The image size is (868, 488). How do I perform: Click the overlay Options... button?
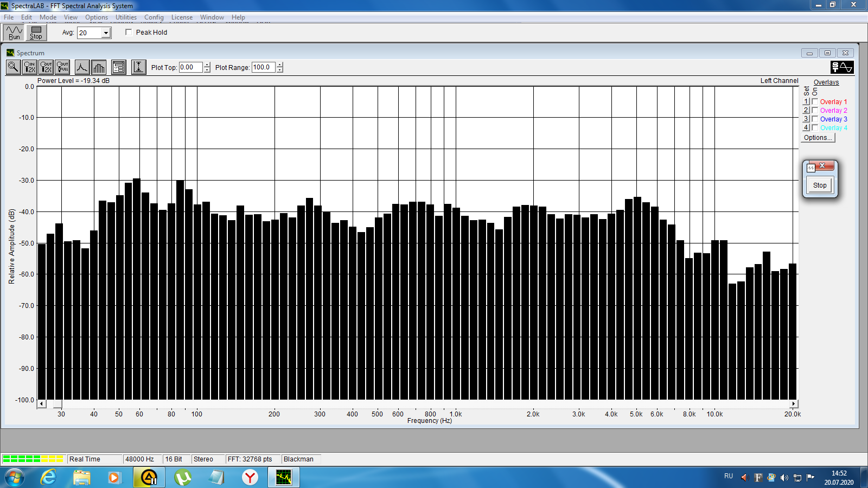[x=818, y=138]
